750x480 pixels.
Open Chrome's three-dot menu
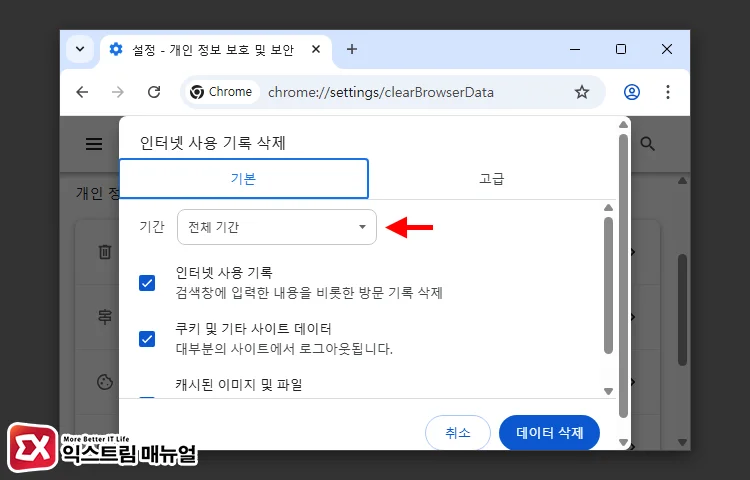pyautogui.click(x=668, y=92)
